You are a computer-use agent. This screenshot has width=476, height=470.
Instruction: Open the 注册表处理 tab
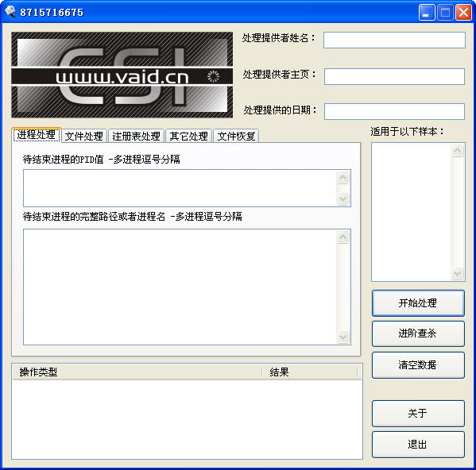(x=137, y=136)
